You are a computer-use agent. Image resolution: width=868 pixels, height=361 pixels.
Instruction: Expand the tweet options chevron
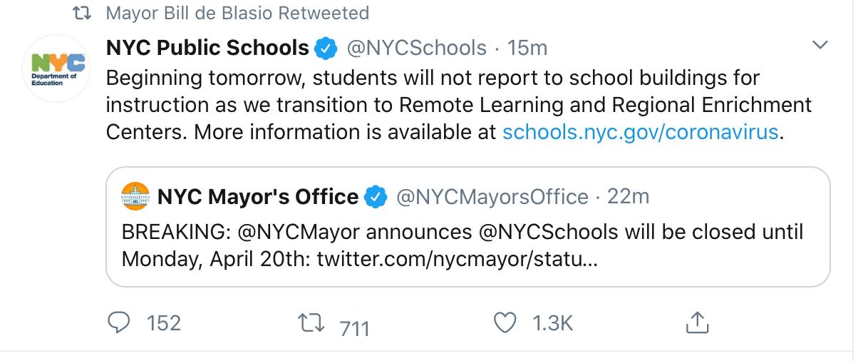coord(820,46)
